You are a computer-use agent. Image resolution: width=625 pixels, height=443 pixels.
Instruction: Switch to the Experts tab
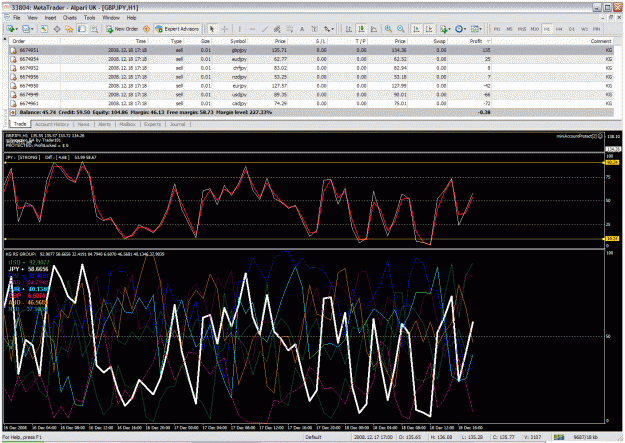click(x=152, y=124)
